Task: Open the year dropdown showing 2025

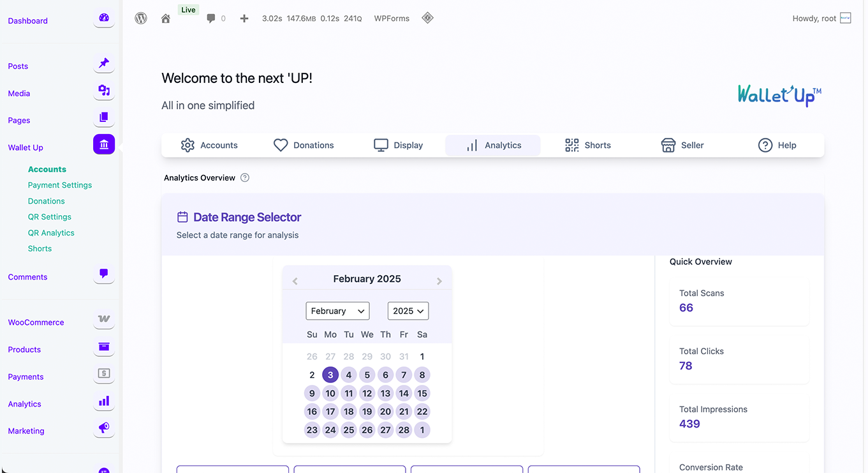Action: pos(408,311)
